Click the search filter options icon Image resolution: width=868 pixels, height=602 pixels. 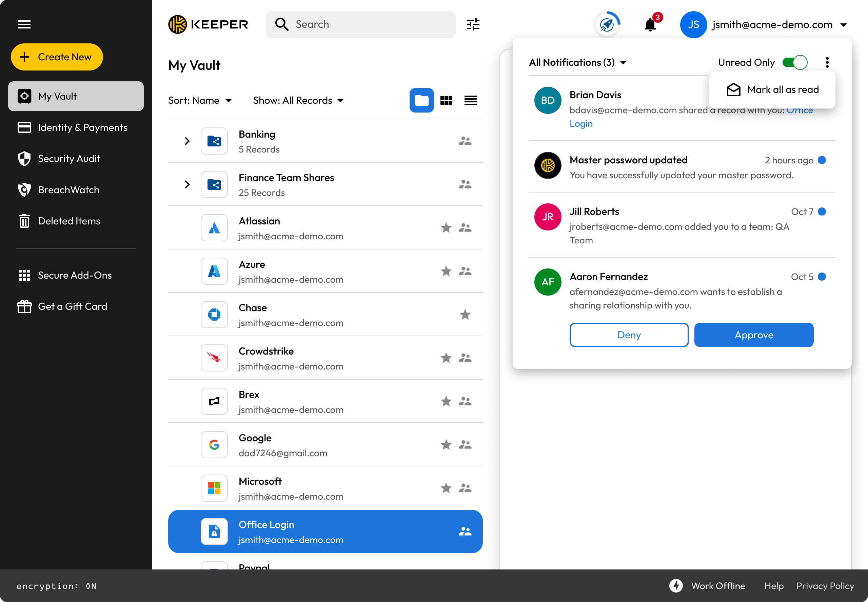[473, 24]
